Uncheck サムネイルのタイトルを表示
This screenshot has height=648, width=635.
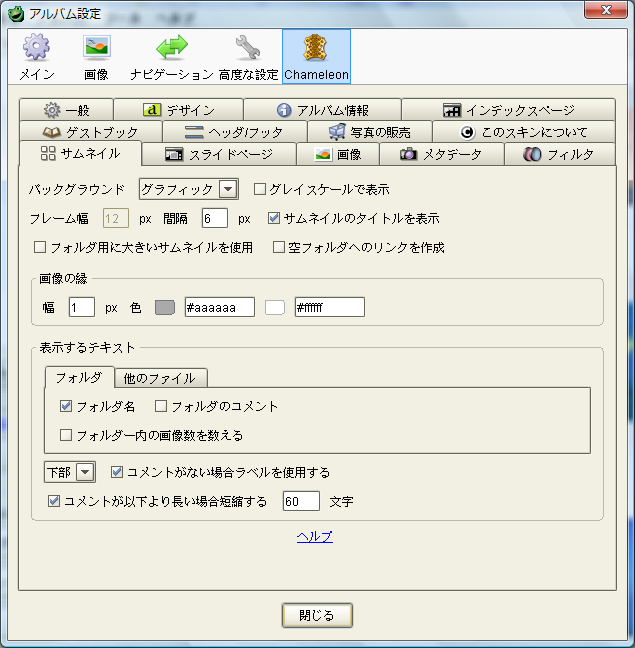click(x=274, y=218)
